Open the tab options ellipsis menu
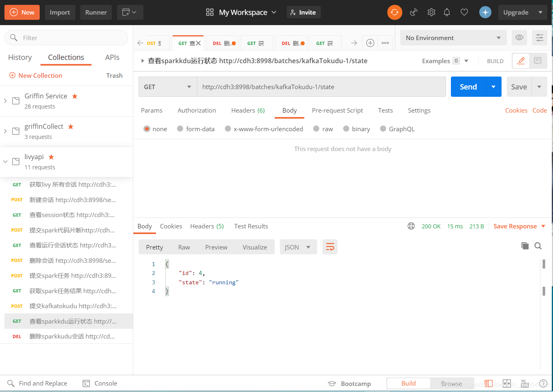553x392 pixels. [385, 43]
